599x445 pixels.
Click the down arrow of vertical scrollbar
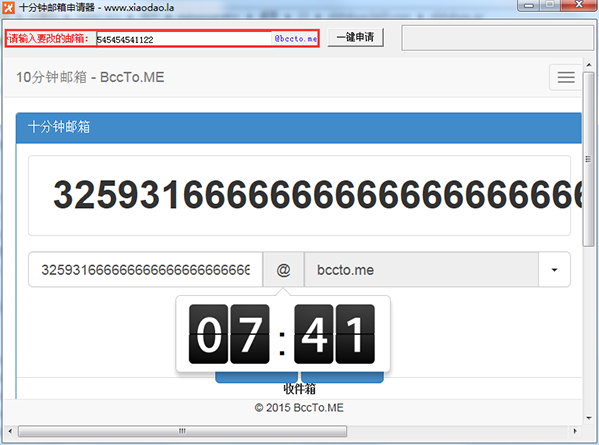(589, 417)
